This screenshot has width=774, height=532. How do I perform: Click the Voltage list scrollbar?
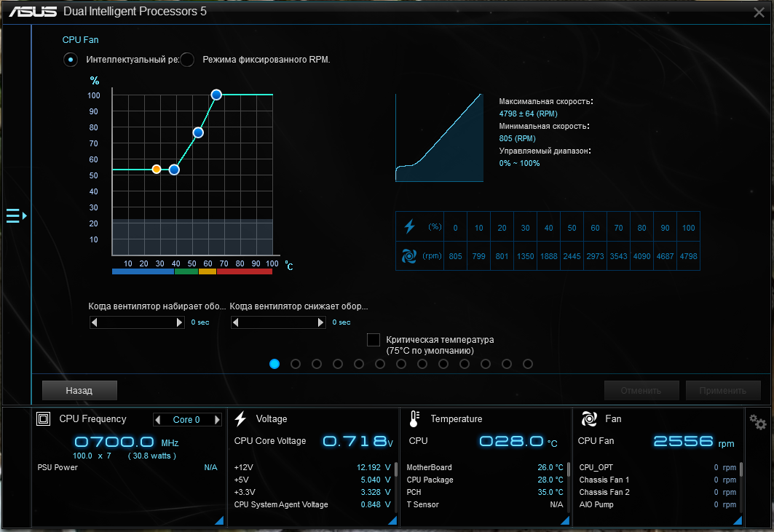tap(396, 469)
